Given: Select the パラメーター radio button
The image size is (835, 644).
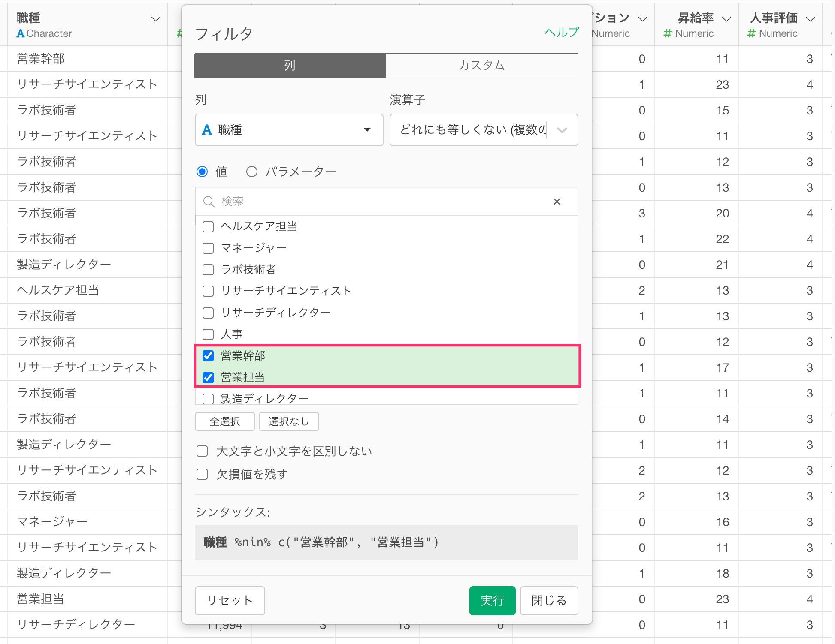Looking at the screenshot, I should pyautogui.click(x=252, y=172).
